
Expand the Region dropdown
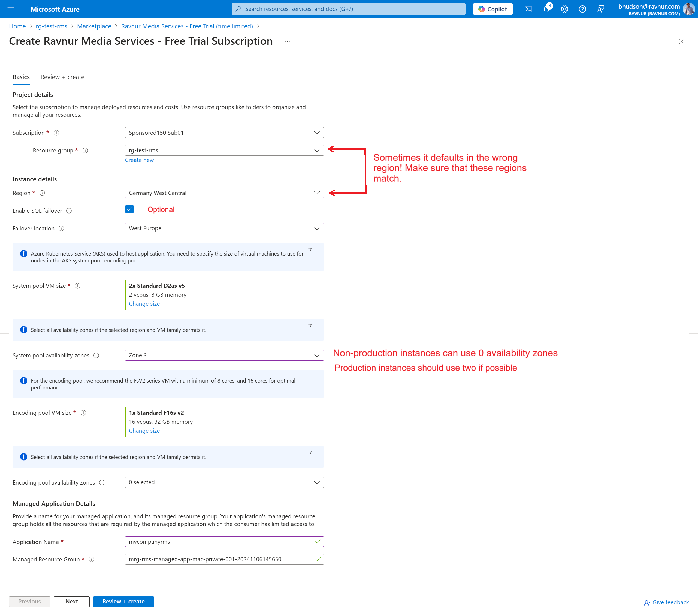[224, 193]
